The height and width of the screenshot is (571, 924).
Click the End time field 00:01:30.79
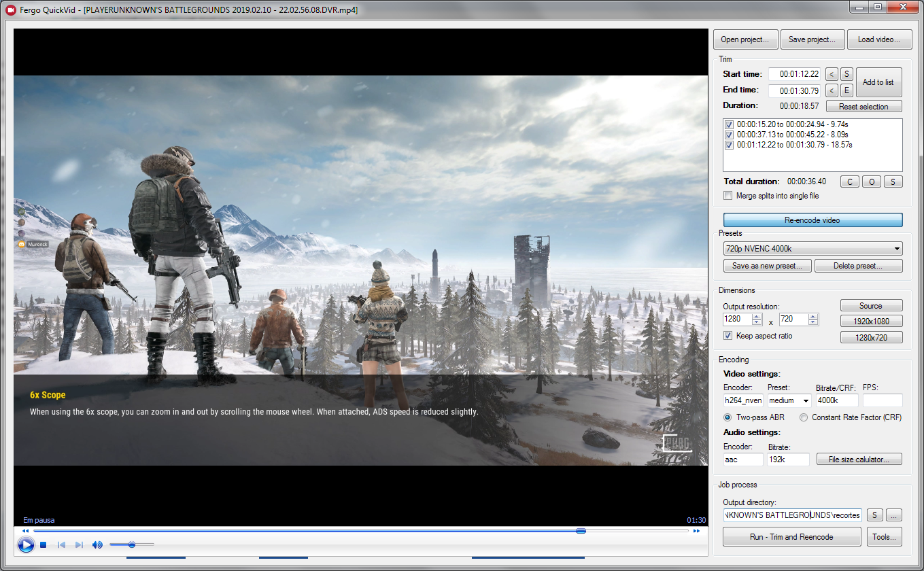[x=795, y=90]
